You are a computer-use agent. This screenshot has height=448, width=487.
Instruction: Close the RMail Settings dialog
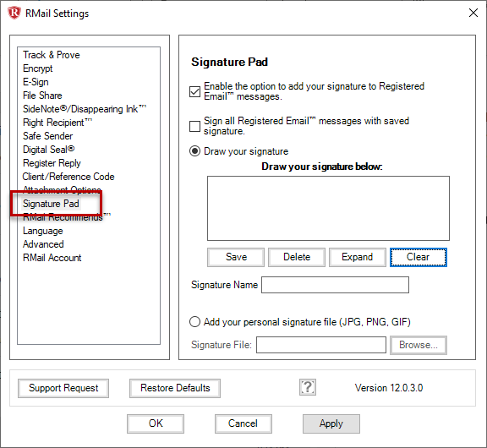[x=473, y=13]
